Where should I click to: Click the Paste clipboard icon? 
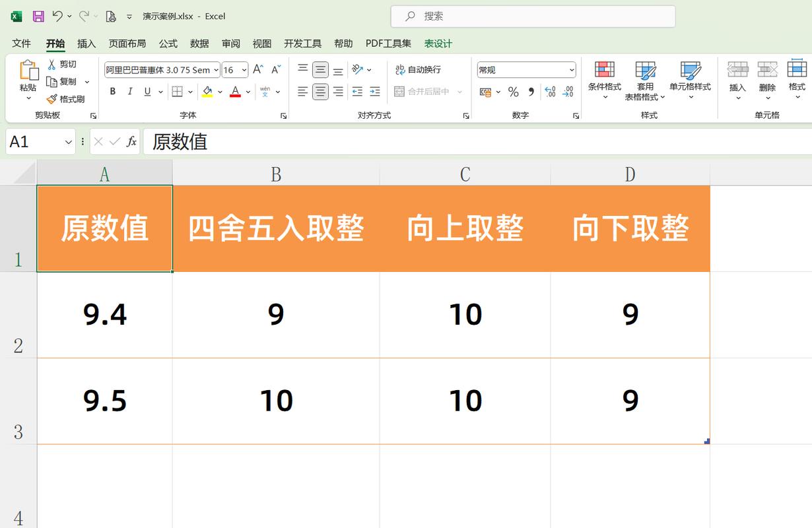(x=28, y=71)
